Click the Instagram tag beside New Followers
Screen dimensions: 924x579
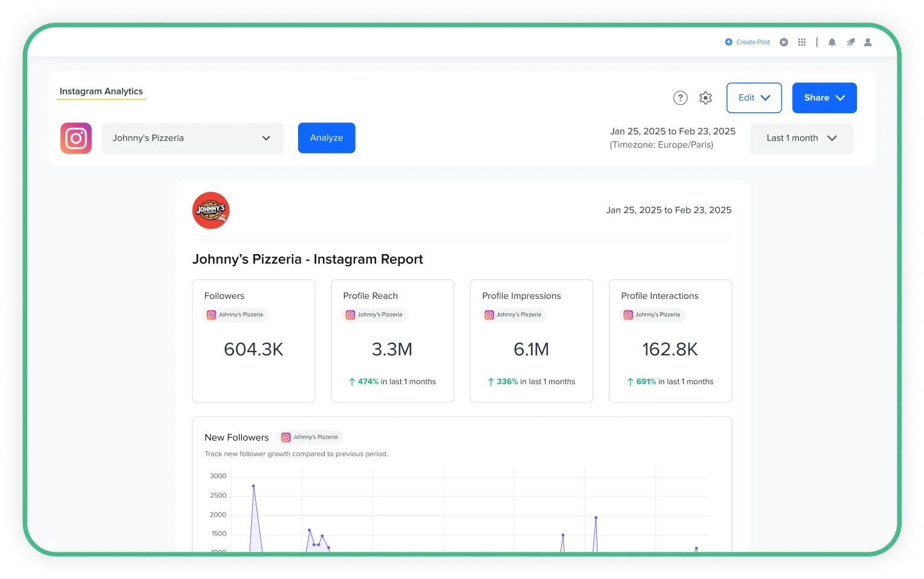tap(310, 437)
